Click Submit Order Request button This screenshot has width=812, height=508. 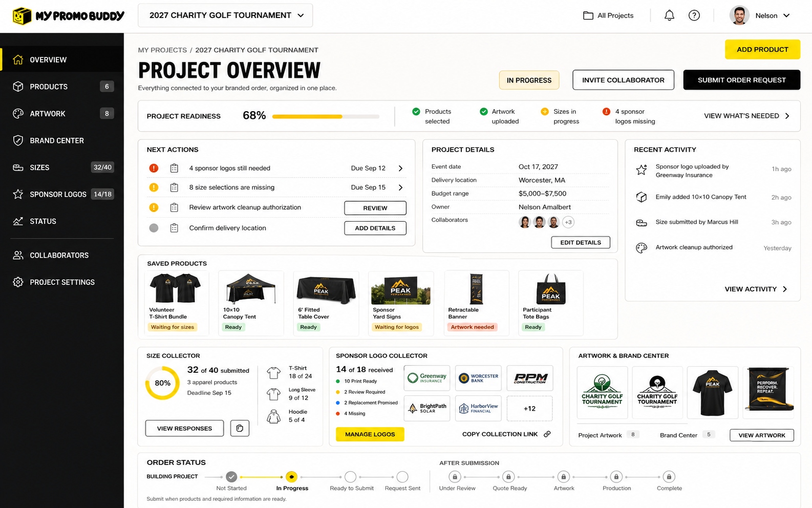pos(741,80)
